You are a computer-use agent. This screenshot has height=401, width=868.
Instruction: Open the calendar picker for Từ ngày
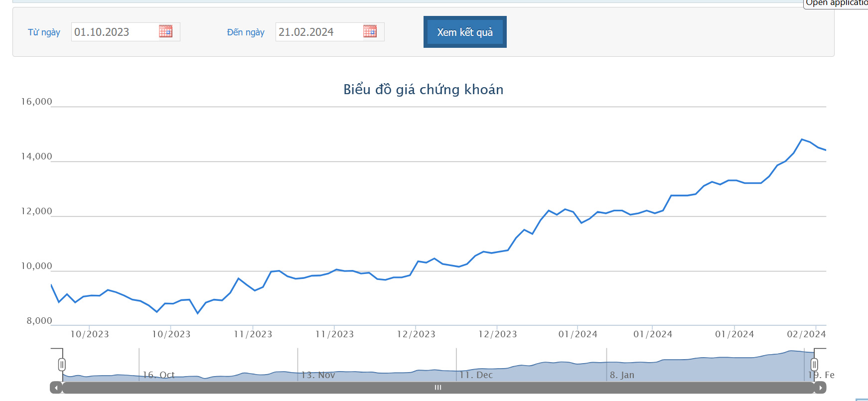[165, 31]
